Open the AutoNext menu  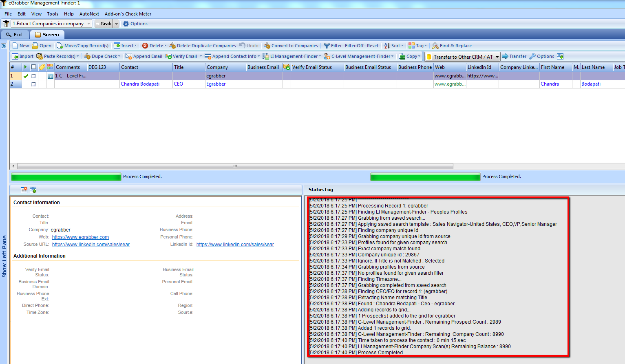(89, 14)
